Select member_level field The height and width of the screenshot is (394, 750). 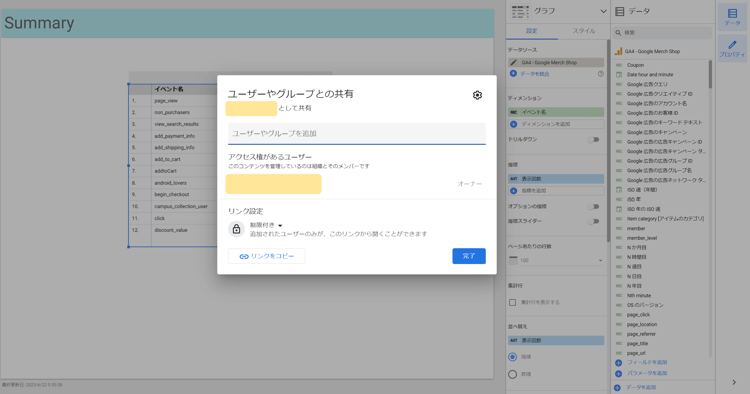[x=642, y=238]
